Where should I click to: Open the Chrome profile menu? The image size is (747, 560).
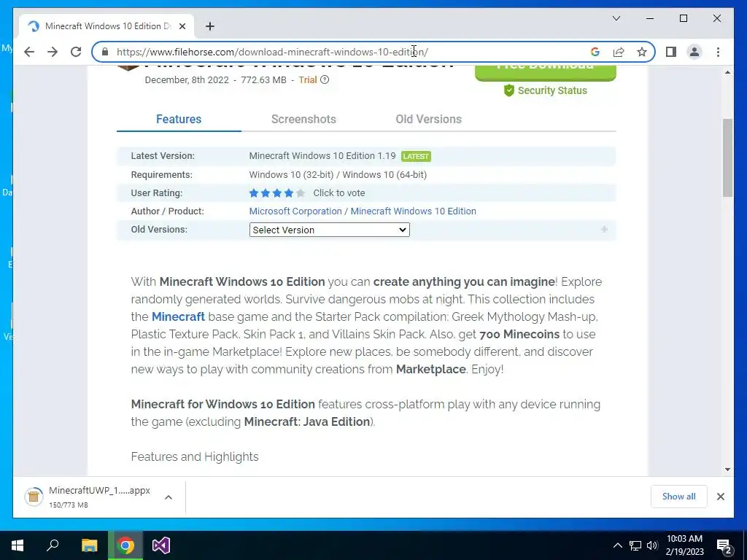point(694,52)
